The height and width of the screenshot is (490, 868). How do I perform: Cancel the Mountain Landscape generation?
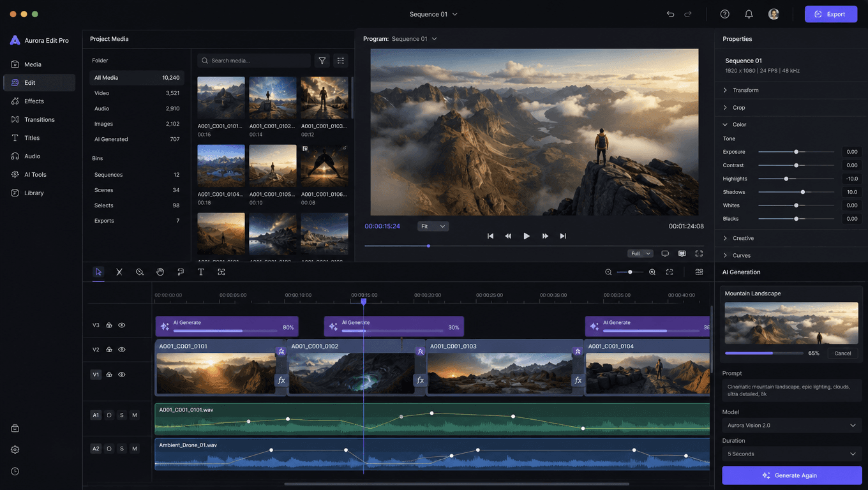coord(842,353)
